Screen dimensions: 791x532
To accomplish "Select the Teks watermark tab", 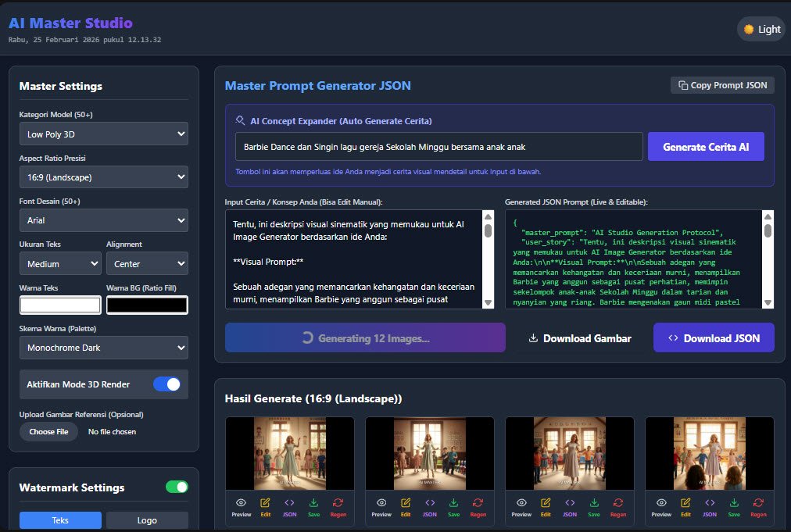I will click(x=60, y=520).
